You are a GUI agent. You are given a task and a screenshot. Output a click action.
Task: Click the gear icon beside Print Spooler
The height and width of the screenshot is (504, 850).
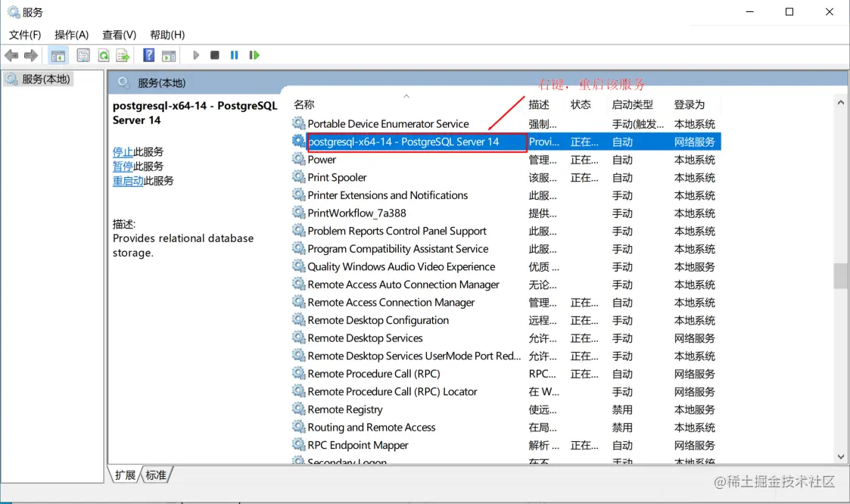click(299, 176)
